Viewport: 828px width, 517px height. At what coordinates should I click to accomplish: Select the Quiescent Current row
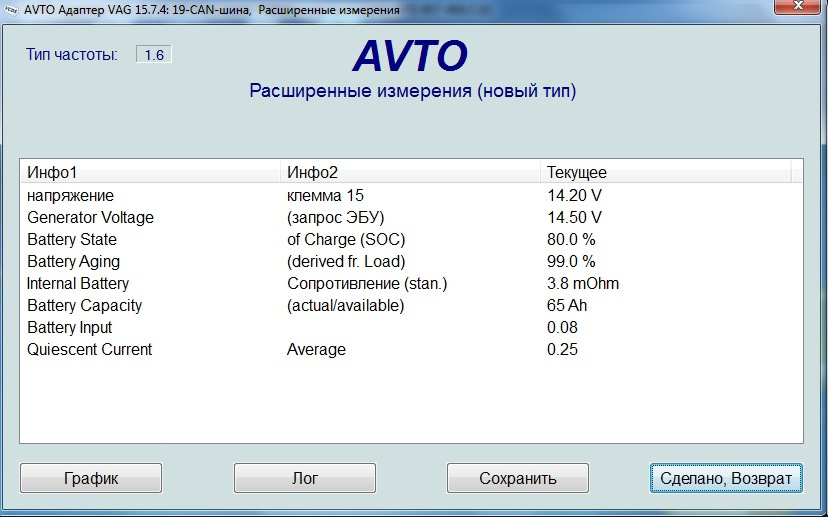pos(411,350)
